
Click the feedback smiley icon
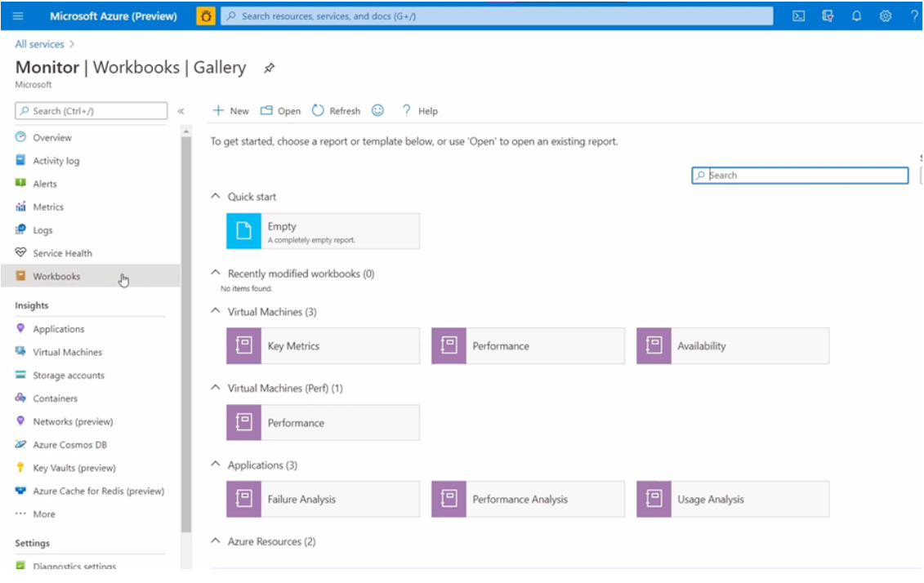coord(377,111)
